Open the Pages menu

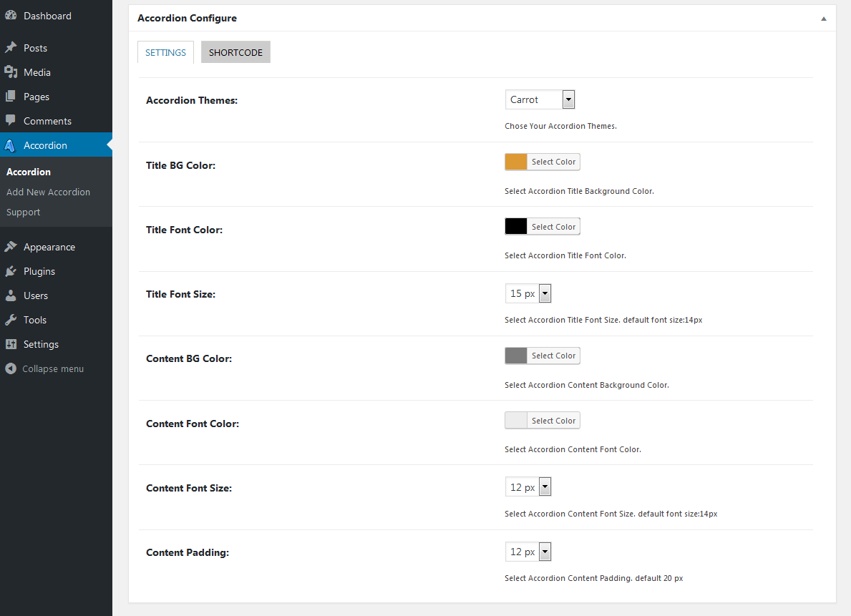coord(37,97)
